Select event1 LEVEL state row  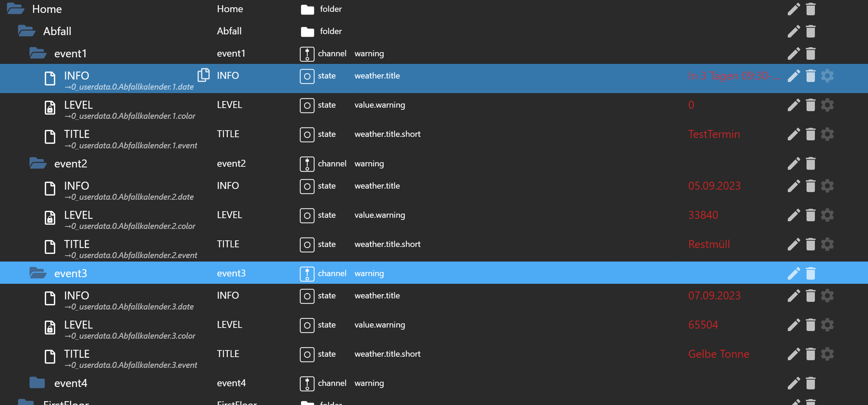(78, 105)
